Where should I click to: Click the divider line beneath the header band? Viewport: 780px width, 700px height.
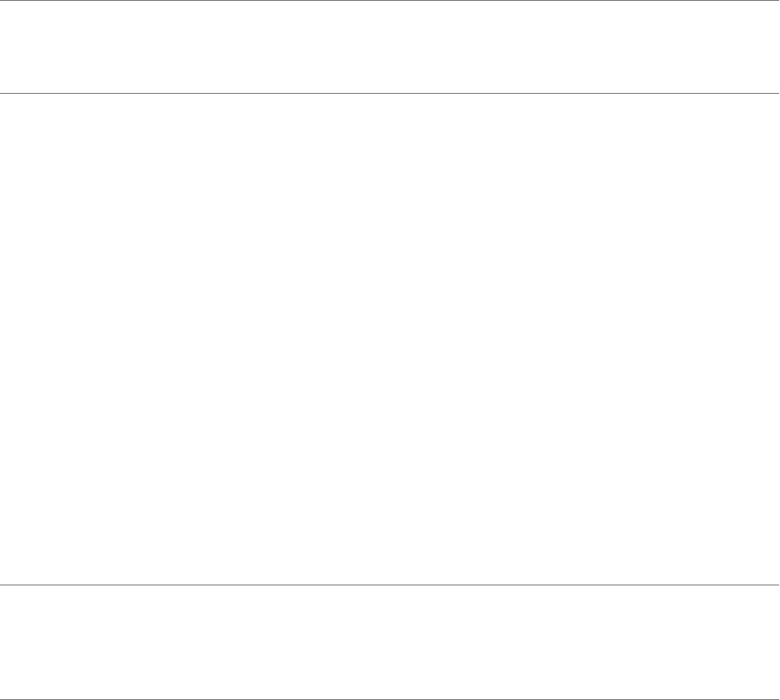(x=390, y=93)
